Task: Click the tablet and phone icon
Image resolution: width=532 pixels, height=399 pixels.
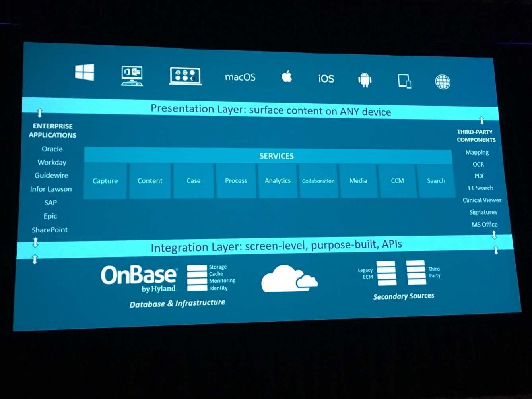Action: coord(404,81)
